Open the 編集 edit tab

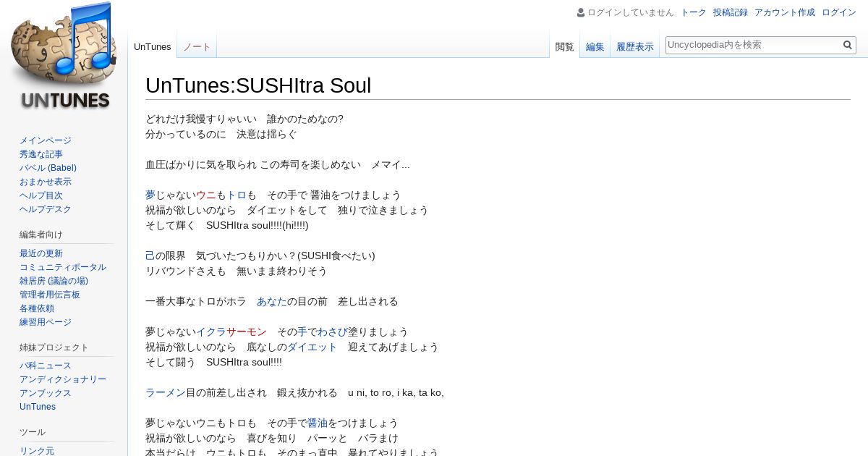coord(595,46)
